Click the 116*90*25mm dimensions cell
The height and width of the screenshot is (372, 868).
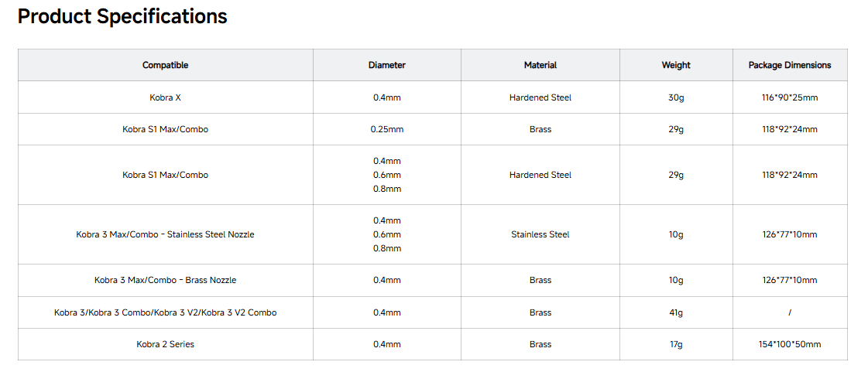click(790, 98)
